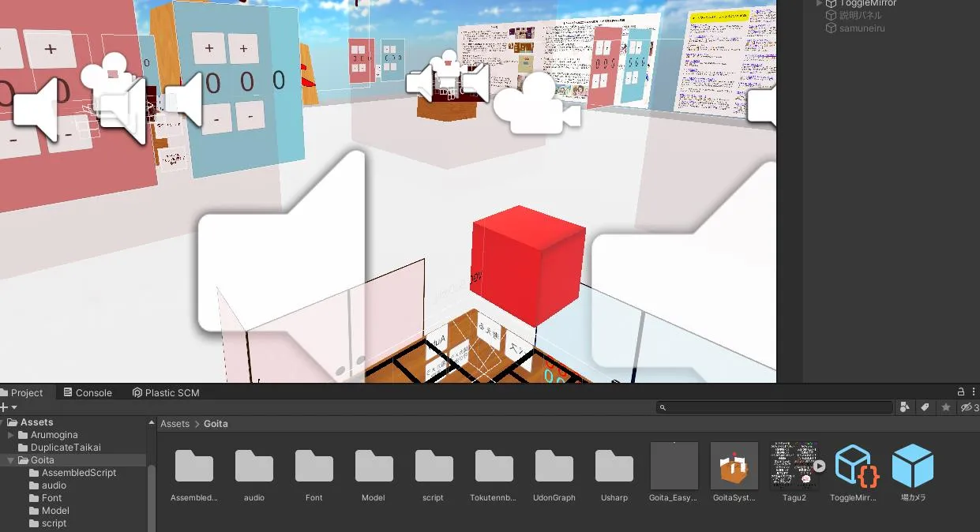Click Assets in the breadcrumb path

pos(175,424)
